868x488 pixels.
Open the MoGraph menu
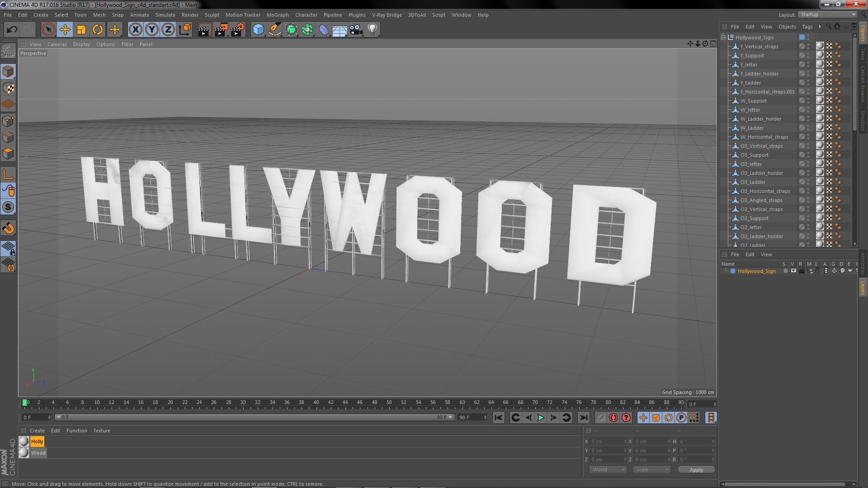pyautogui.click(x=278, y=15)
